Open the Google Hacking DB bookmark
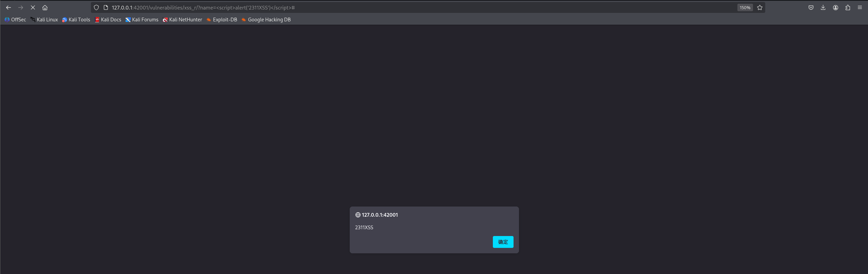 pyautogui.click(x=266, y=20)
